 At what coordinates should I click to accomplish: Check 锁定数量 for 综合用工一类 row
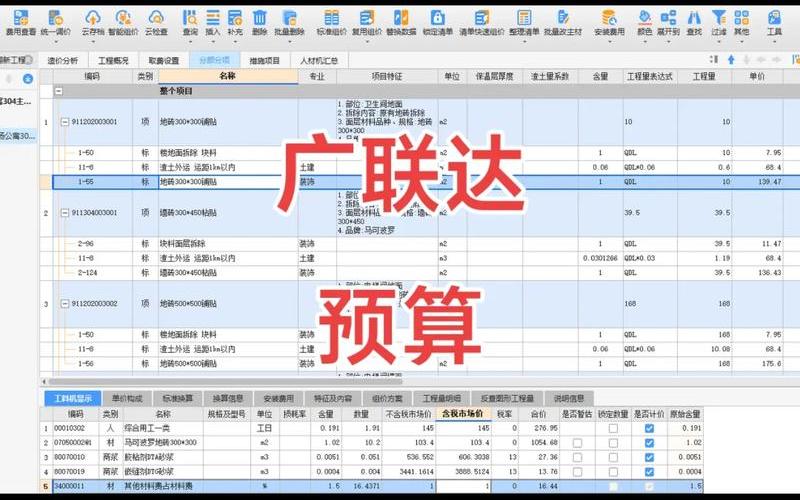coord(613,429)
